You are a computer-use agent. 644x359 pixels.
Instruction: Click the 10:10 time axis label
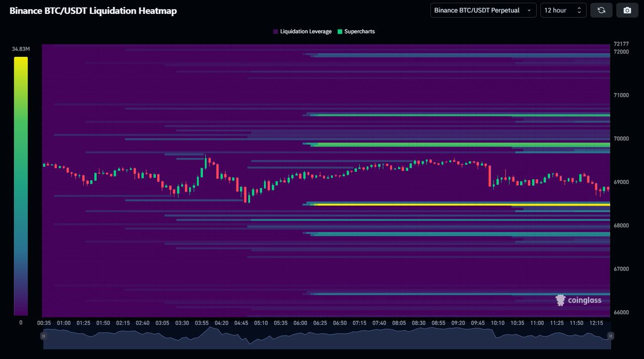pos(497,324)
